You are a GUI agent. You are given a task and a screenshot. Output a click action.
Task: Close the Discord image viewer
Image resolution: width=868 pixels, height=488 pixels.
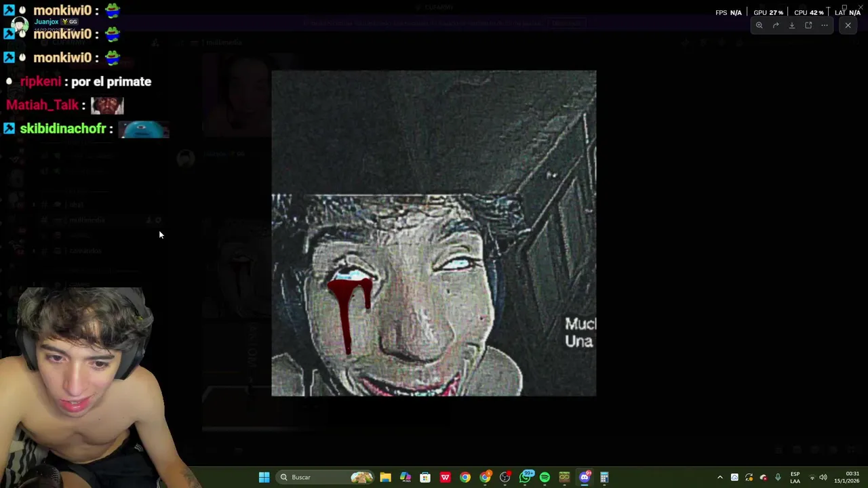pyautogui.click(x=848, y=25)
